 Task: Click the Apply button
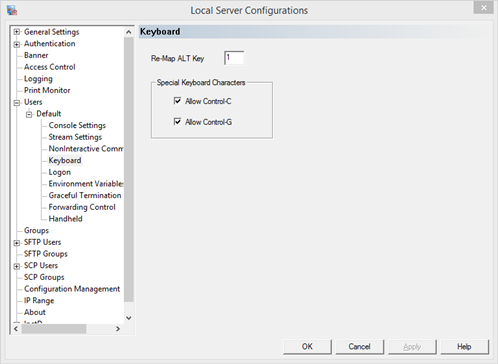coord(412,347)
